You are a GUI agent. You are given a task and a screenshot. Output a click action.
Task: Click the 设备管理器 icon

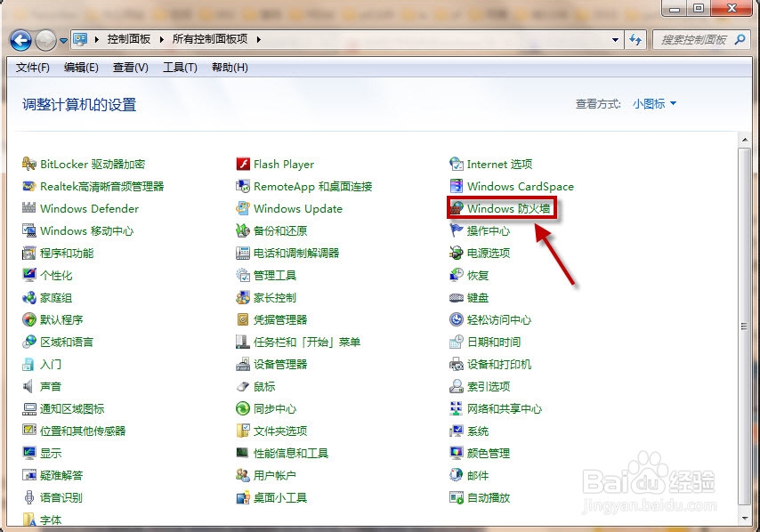tap(243, 365)
